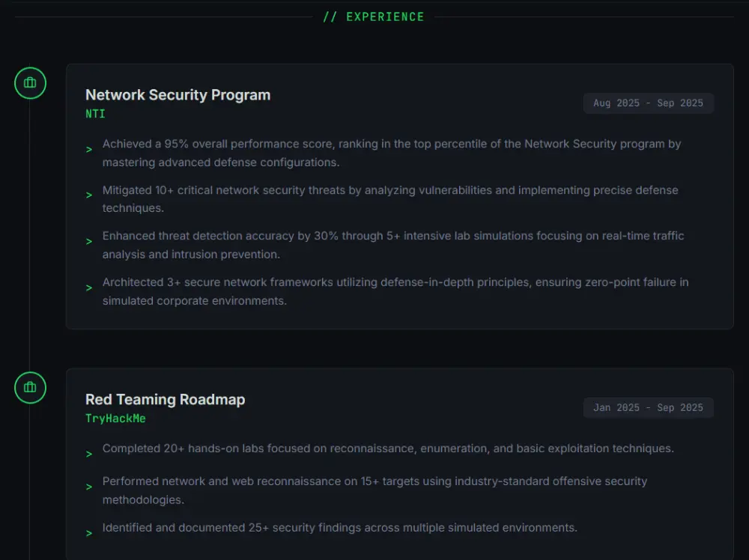Select the Network Security Program heading

click(178, 95)
